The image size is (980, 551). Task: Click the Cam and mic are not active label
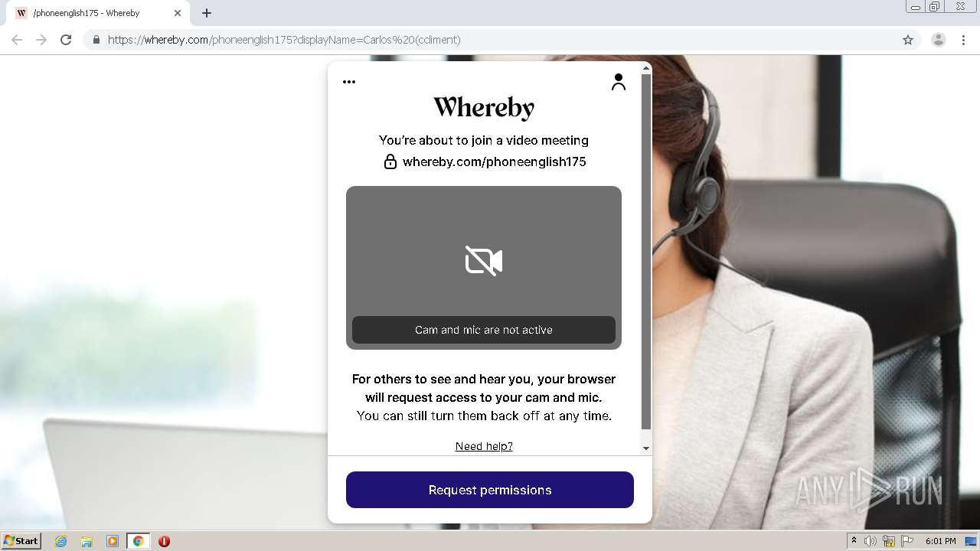pos(484,330)
